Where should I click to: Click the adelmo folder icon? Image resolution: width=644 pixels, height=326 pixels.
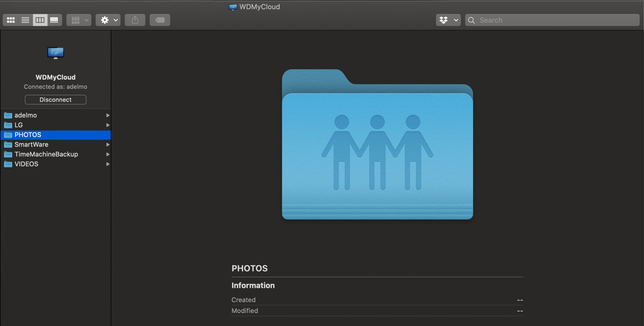pos(8,115)
